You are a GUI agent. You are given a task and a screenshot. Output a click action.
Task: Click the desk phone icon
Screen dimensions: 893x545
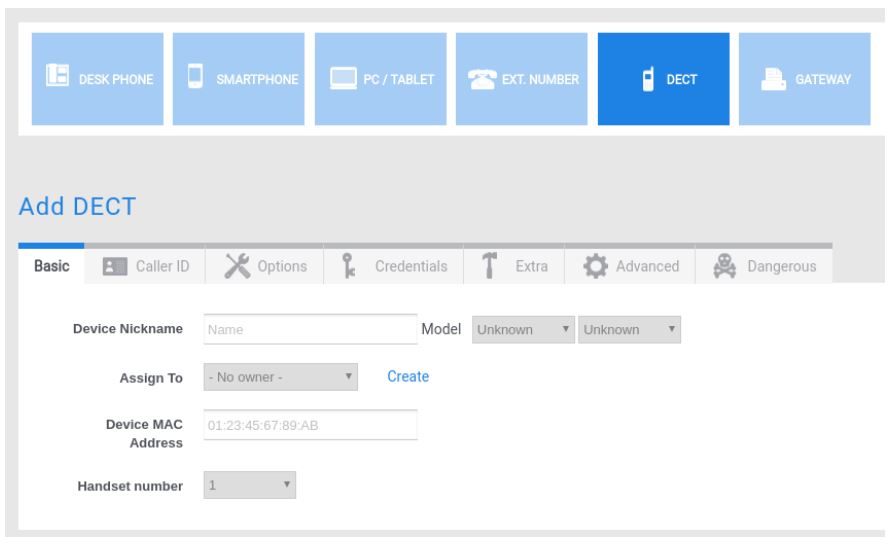click(x=54, y=80)
